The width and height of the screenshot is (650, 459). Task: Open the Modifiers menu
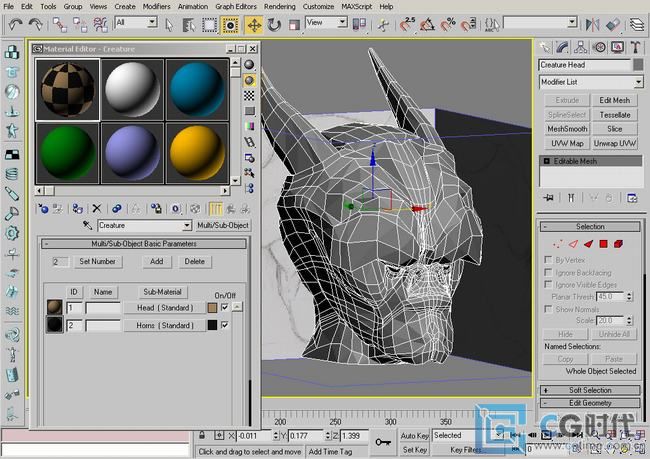coord(156,6)
